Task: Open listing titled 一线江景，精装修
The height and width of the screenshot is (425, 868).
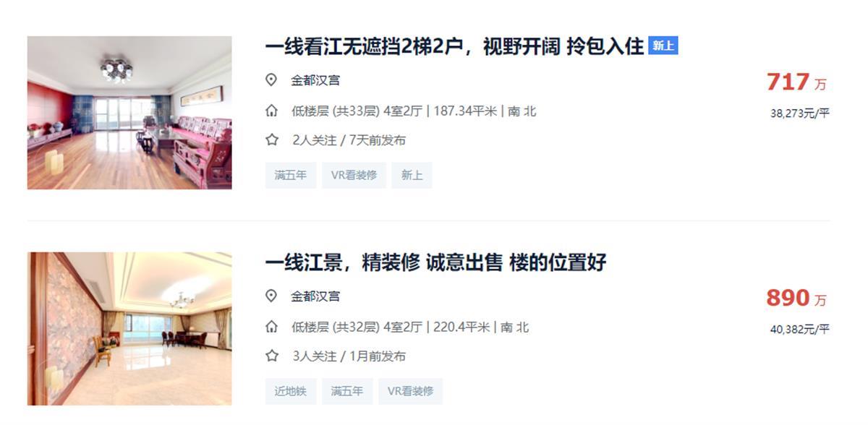Action: click(x=435, y=262)
